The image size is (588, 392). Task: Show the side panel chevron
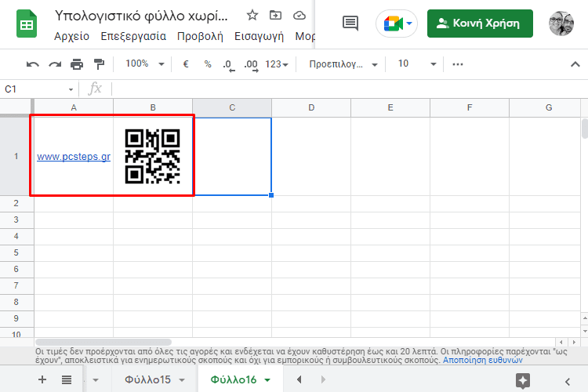click(x=568, y=382)
